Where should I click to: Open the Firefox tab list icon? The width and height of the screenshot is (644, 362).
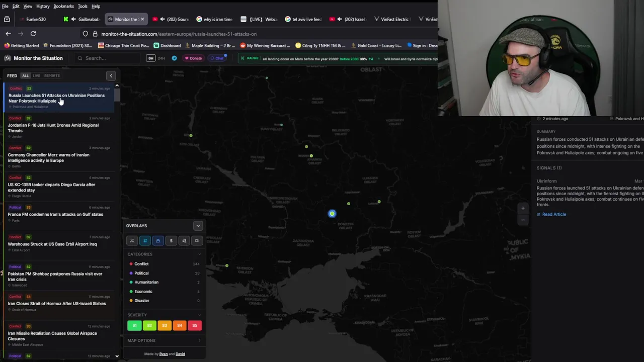7,19
